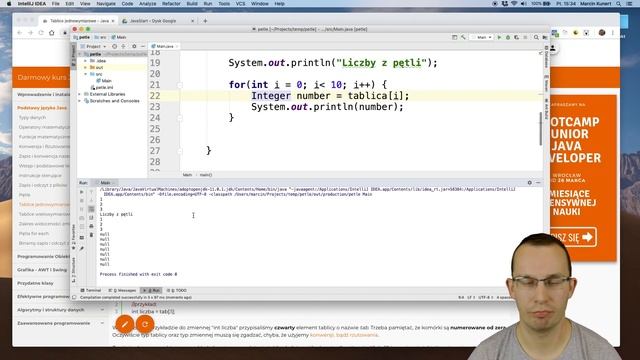Click the collapse all icon in the Project panel
Screen dimensions: 640x360
pos(123,47)
